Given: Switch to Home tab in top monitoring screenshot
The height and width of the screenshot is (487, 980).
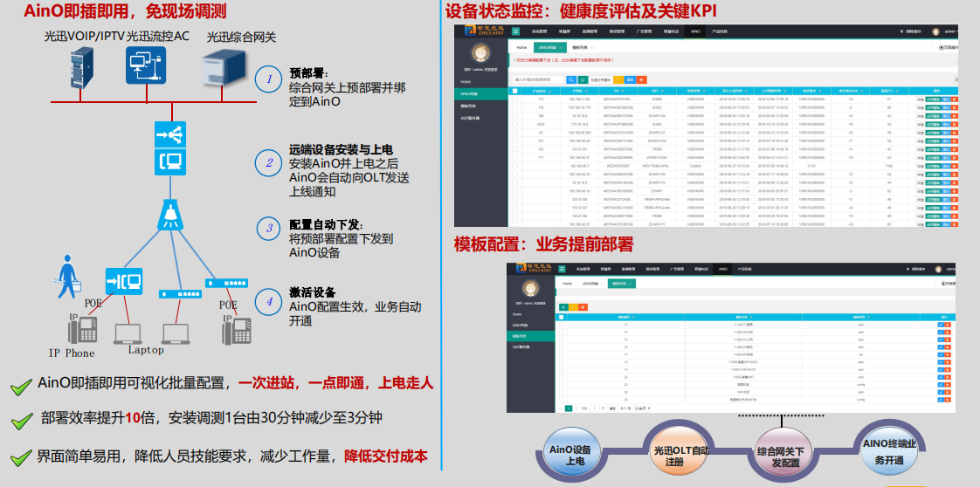Looking at the screenshot, I should pos(521,47).
